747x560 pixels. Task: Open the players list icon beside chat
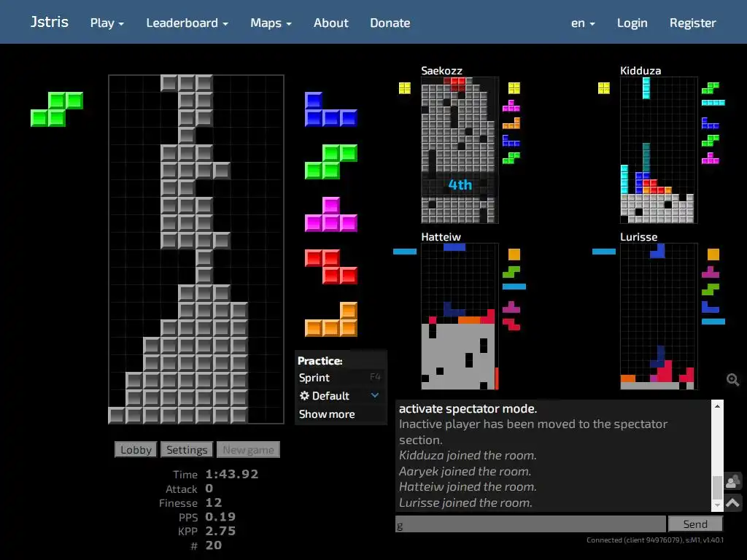pos(732,481)
